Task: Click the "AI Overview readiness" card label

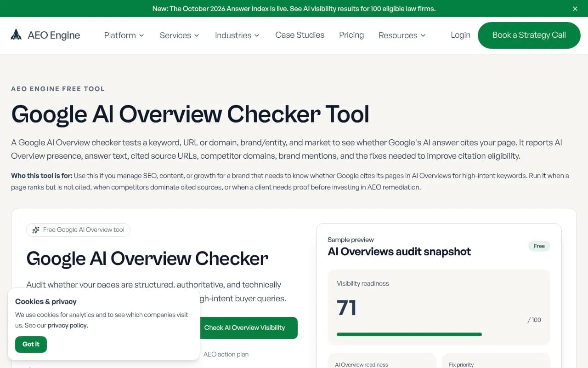Action: (x=362, y=364)
